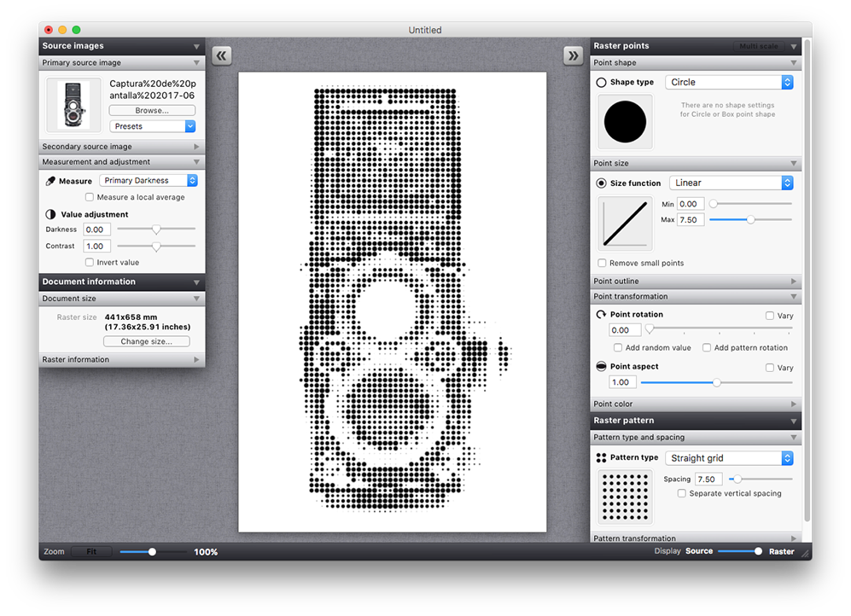Screen dimensions: 851x616
Task: Adjust the Contrast slider
Action: click(x=156, y=247)
